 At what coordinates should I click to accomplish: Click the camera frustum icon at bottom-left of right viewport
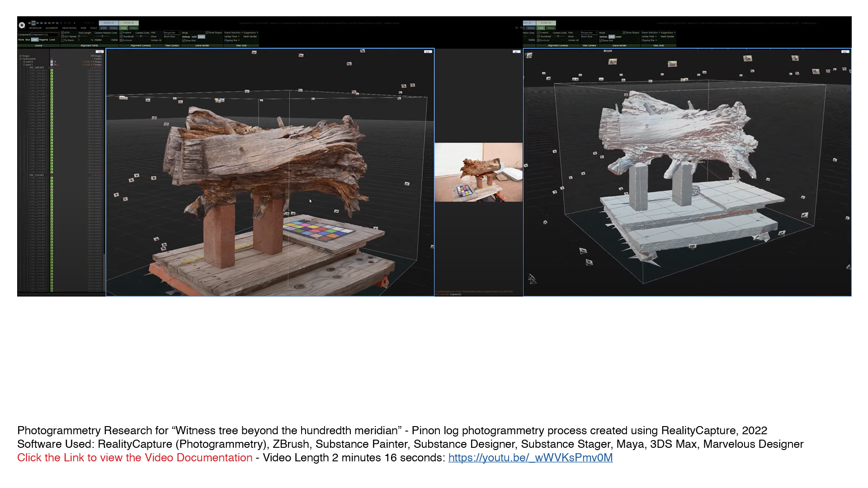pos(532,279)
